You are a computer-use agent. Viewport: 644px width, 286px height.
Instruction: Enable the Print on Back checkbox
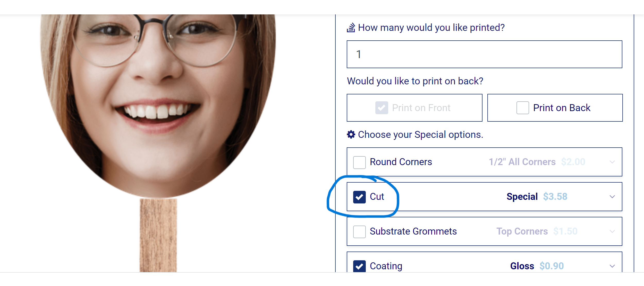[x=523, y=108]
